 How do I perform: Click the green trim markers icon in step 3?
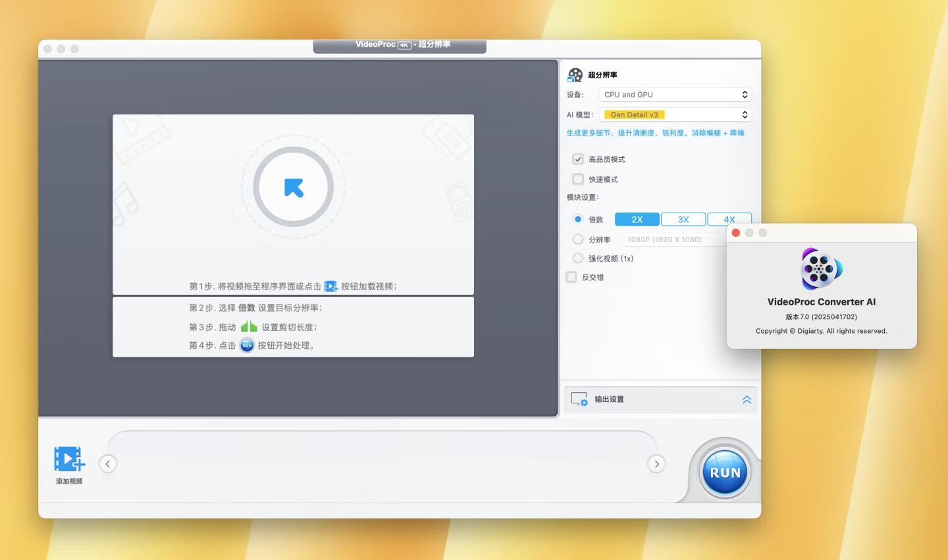coord(249,326)
